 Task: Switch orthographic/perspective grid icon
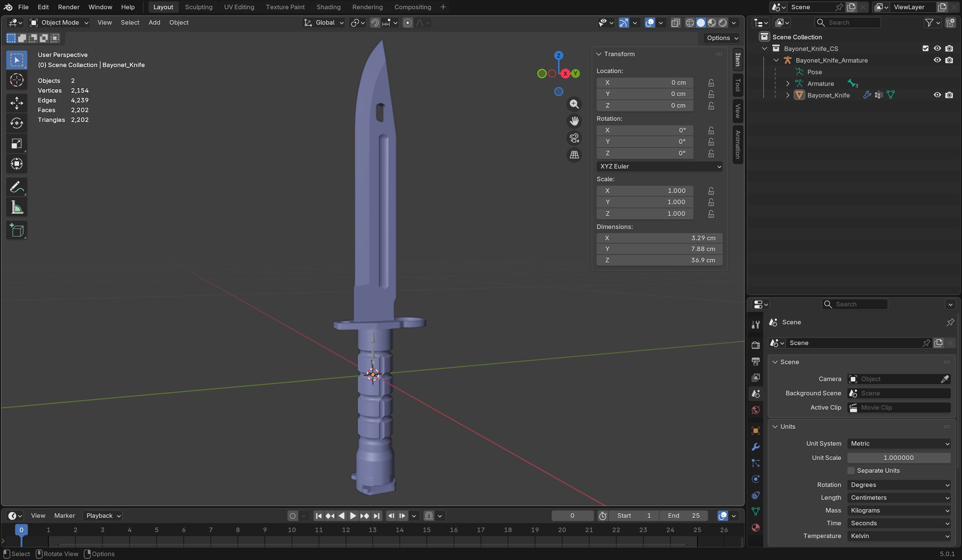[574, 155]
